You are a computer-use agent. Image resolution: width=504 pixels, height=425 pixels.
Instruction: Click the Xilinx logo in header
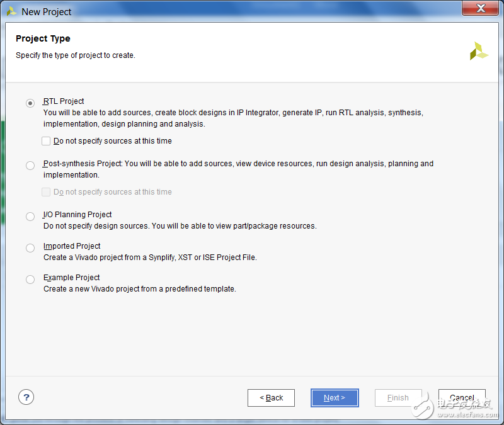[x=478, y=51]
